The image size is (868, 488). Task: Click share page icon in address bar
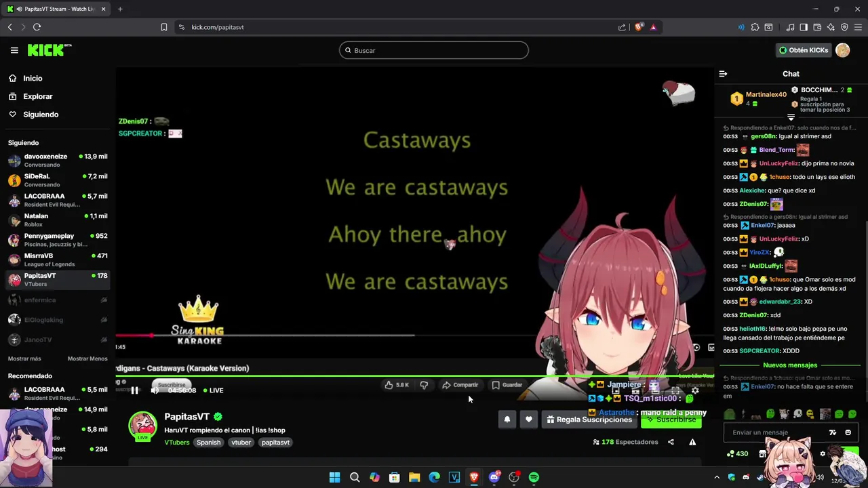[x=622, y=27]
